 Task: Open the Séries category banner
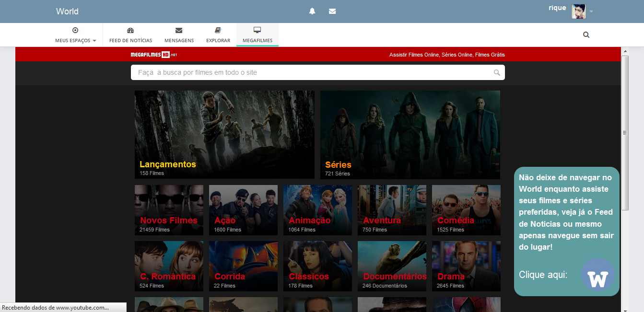click(410, 135)
